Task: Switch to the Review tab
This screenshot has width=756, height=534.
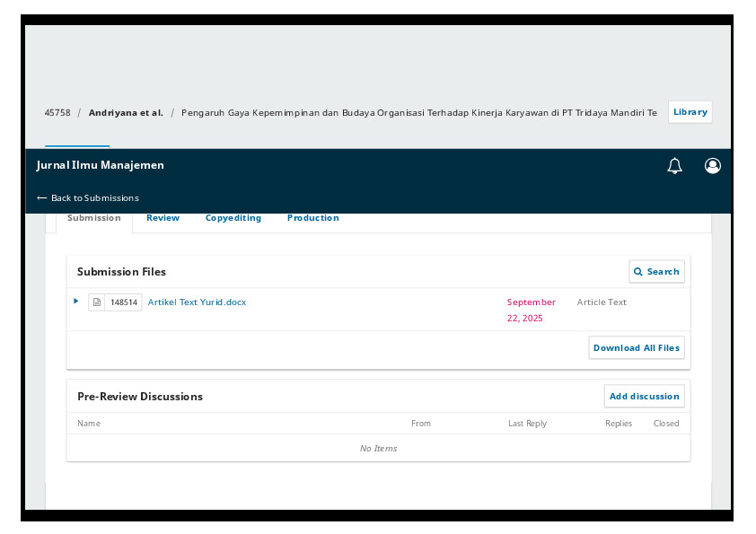Action: click(x=163, y=218)
